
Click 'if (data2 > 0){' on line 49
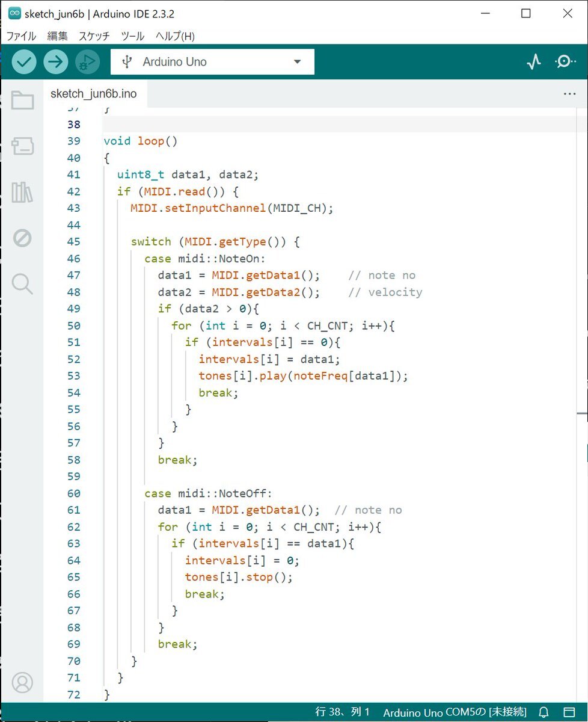[x=208, y=309]
